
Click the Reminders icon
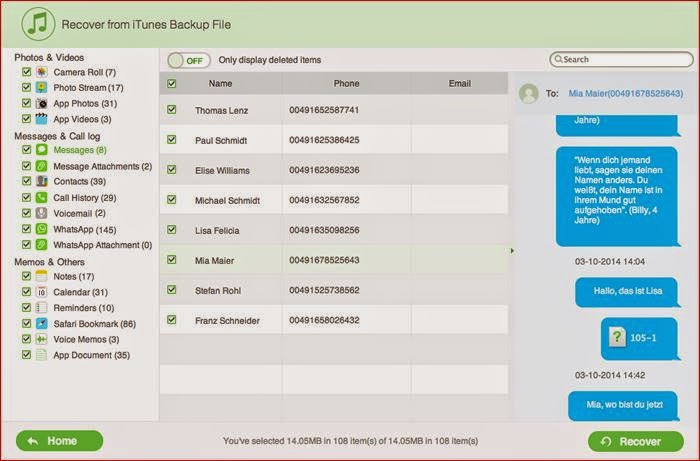(x=42, y=307)
